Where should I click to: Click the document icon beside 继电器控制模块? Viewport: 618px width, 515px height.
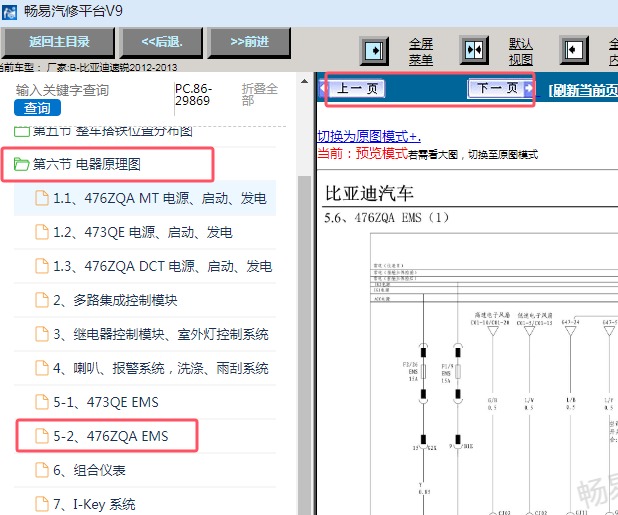pyautogui.click(x=42, y=335)
